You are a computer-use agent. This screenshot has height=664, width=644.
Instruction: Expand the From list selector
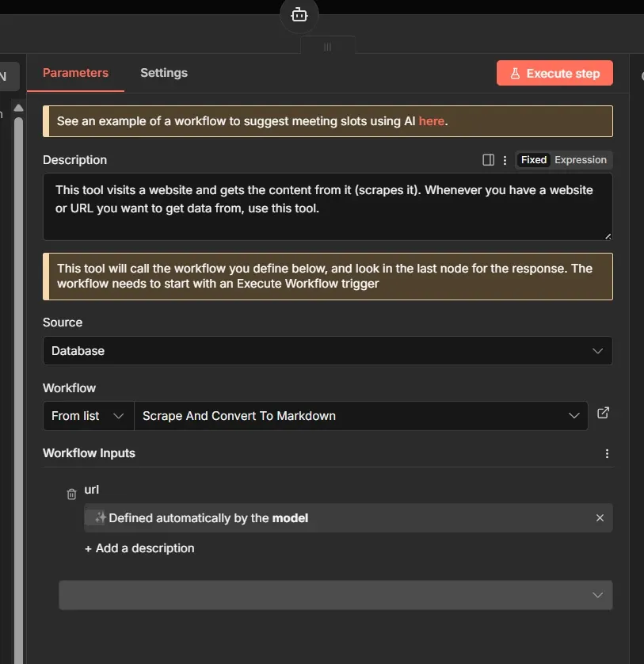coord(87,415)
